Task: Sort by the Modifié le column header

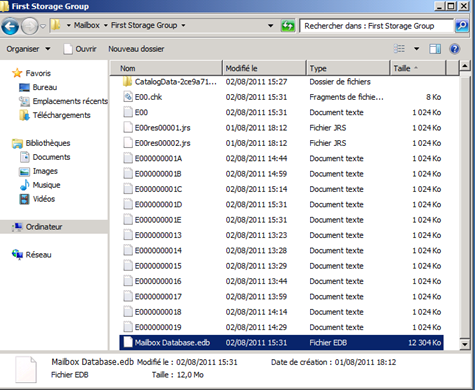Action: [264, 68]
